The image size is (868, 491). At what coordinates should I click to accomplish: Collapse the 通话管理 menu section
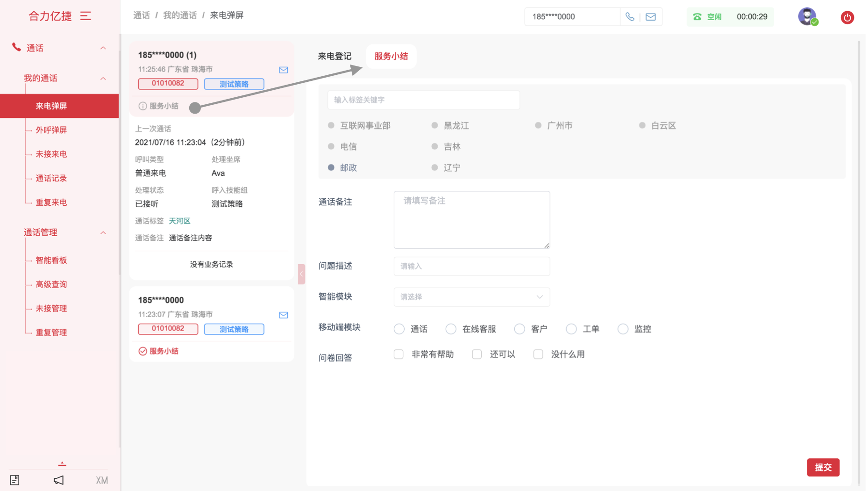point(103,232)
